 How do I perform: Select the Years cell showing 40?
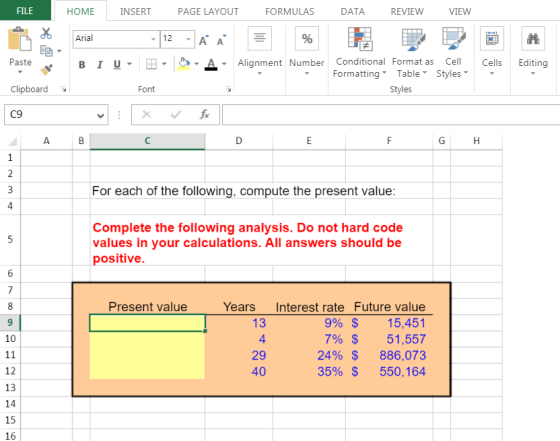[239, 371]
